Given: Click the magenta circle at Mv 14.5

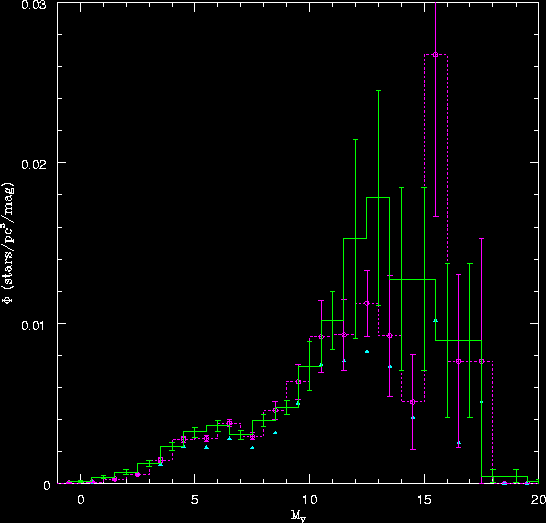Looking at the screenshot, I should [413, 402].
